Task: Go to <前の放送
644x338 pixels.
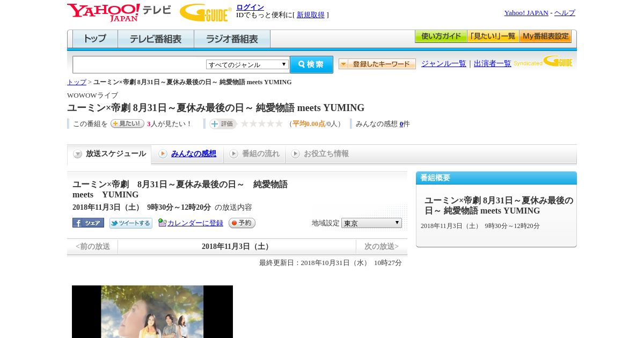Action: [93, 247]
